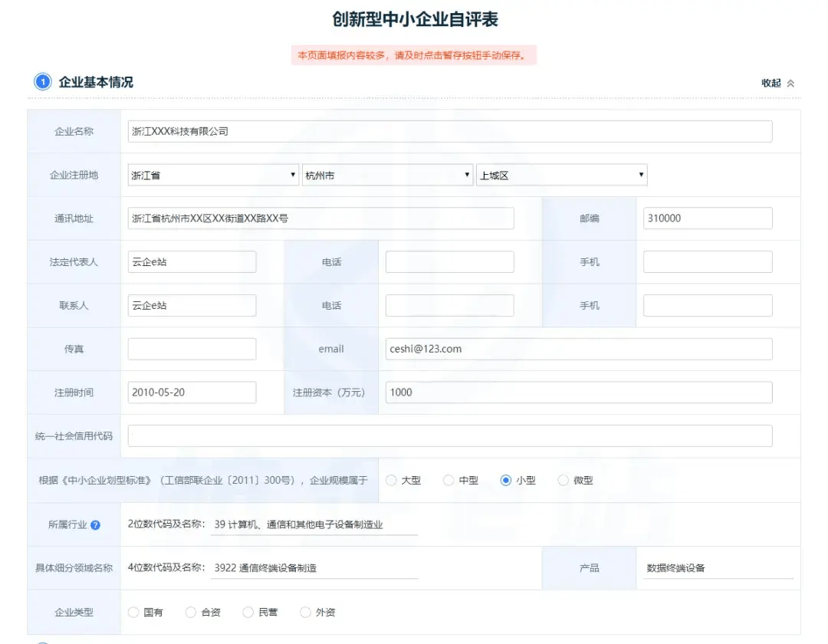Choose 民营 as enterprise type
Image resolution: width=828 pixels, height=644 pixels.
coord(248,613)
